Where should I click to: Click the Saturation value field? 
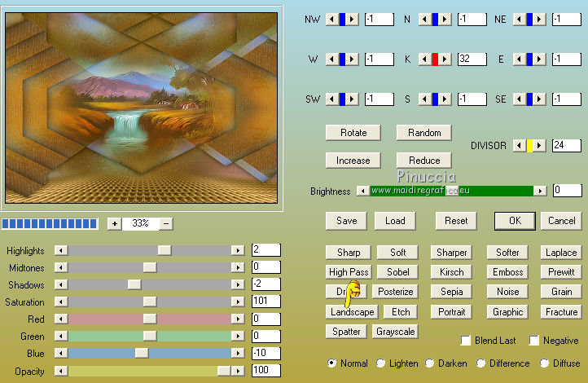[x=265, y=302]
